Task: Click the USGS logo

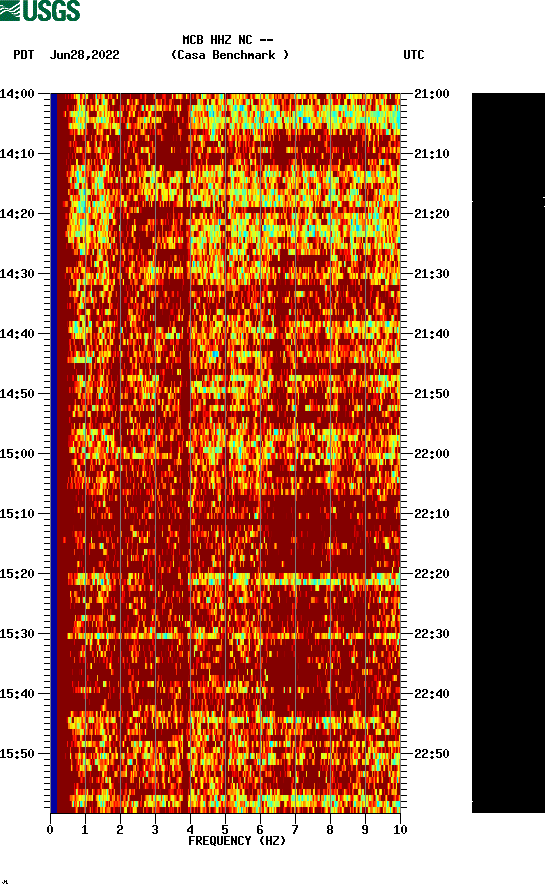Action: click(x=40, y=10)
